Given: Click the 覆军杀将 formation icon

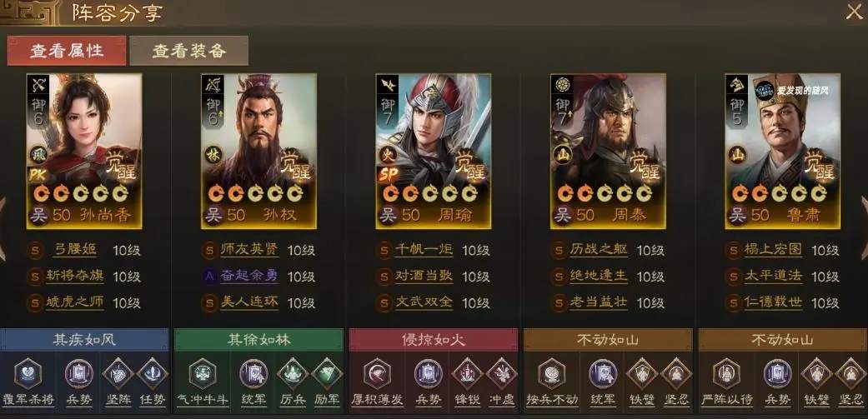Looking at the screenshot, I should point(28,374).
